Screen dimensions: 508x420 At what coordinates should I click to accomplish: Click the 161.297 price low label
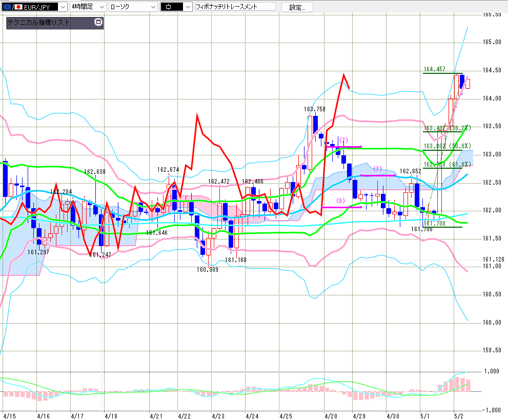(38, 252)
